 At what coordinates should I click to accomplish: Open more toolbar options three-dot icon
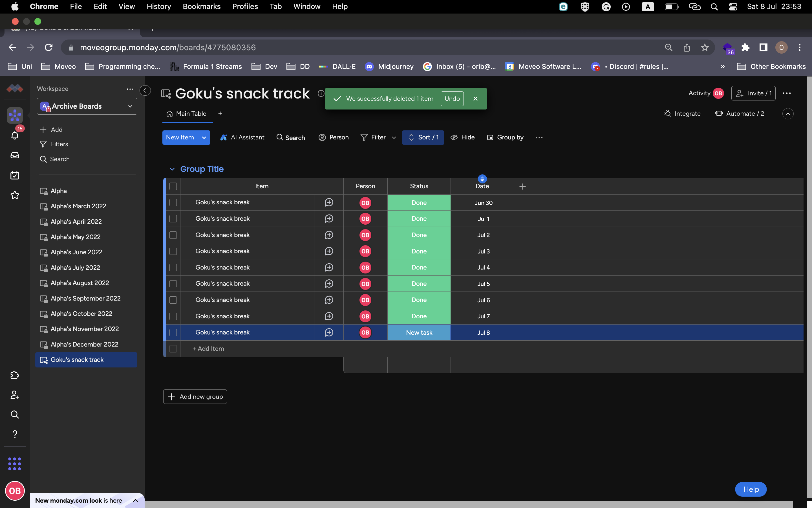coord(539,138)
